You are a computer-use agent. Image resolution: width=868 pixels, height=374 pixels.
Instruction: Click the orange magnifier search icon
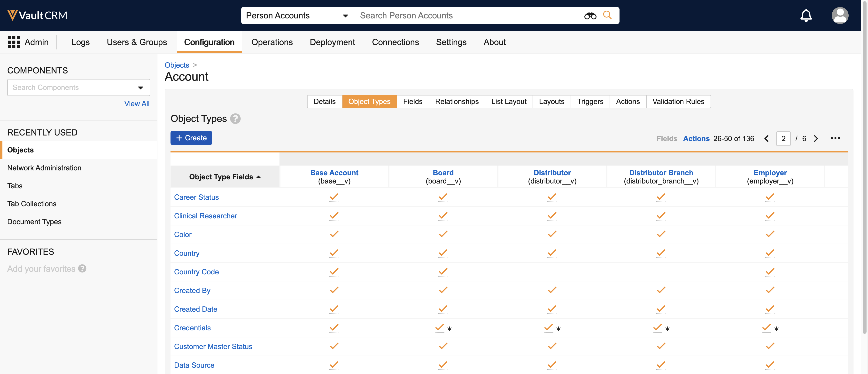click(x=607, y=15)
